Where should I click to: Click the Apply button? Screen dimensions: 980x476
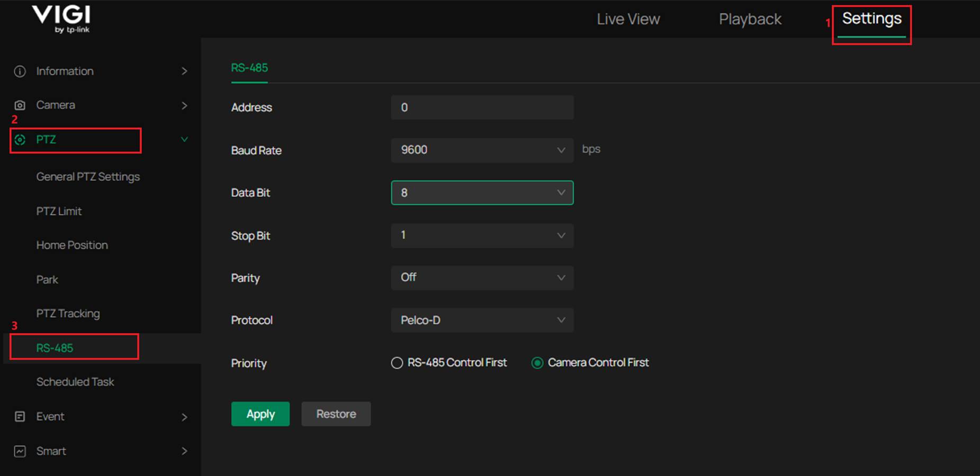point(260,414)
